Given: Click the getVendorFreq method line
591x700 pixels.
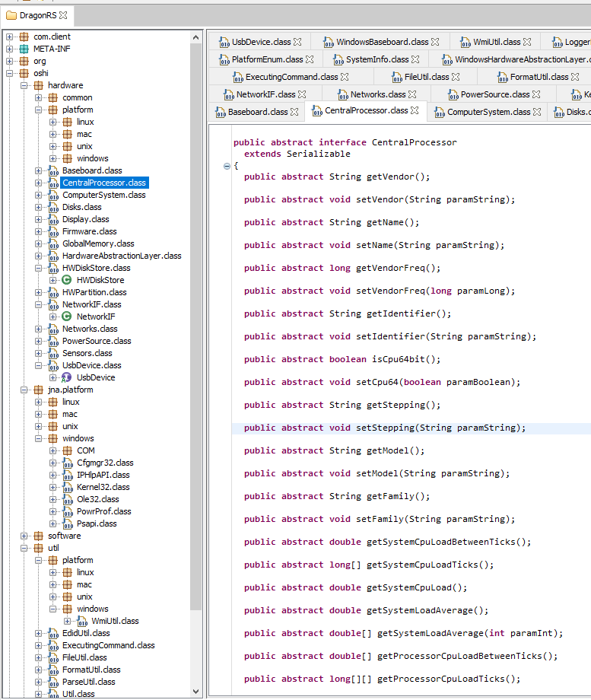Looking at the screenshot, I should (x=342, y=268).
